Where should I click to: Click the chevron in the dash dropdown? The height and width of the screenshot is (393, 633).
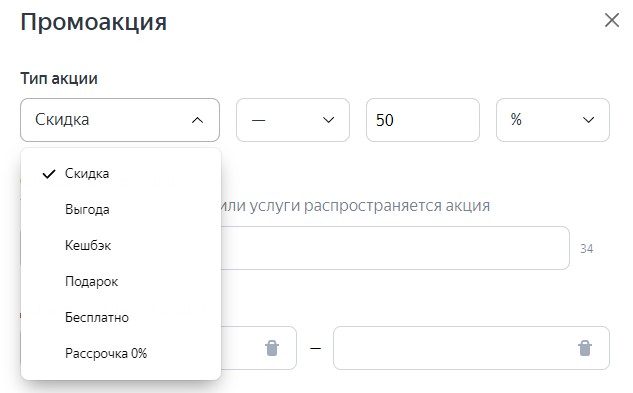coord(329,120)
